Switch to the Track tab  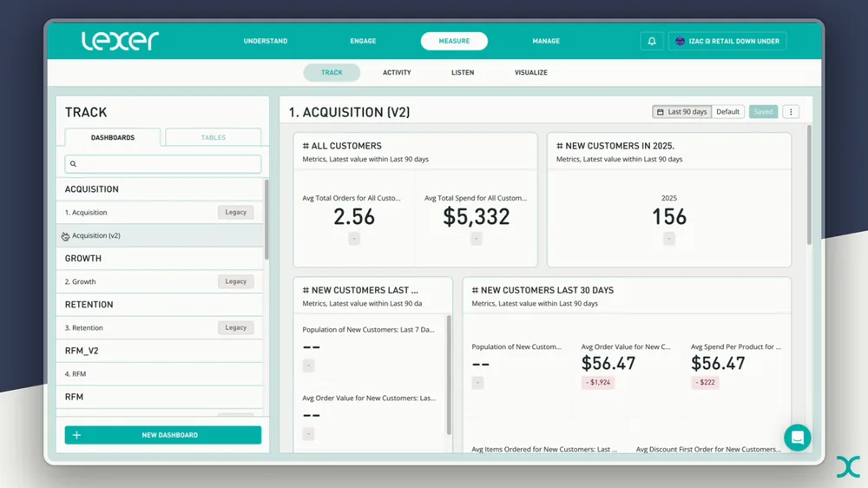click(332, 73)
